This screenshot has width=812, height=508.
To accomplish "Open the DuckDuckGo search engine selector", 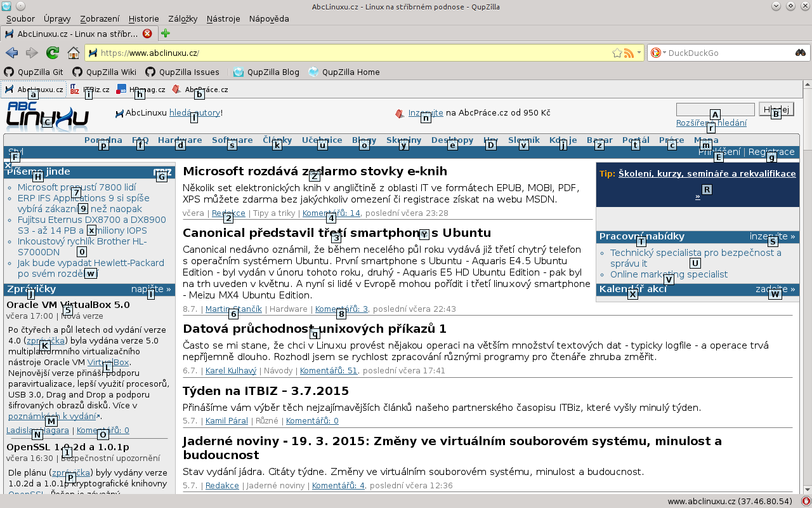I will click(658, 53).
